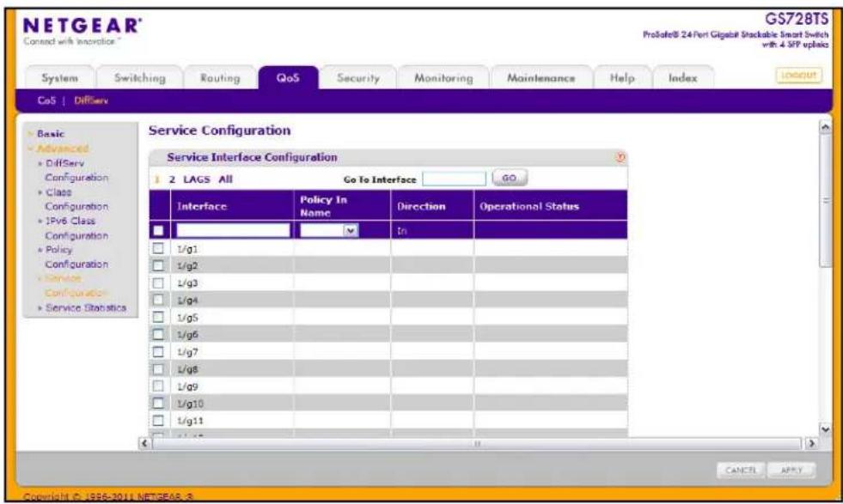The height and width of the screenshot is (504, 843).
Task: Show All interfaces link
Action: (x=225, y=179)
